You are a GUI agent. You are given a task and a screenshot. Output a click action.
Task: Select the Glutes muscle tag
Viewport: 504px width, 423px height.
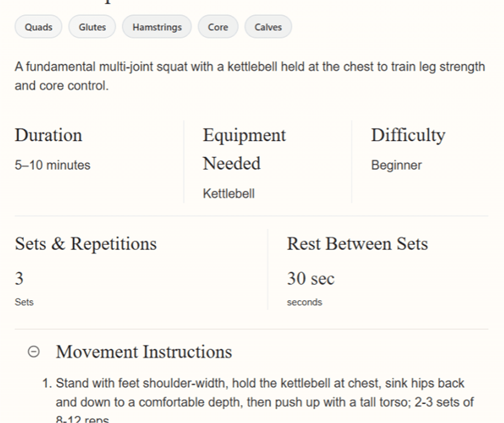pyautogui.click(x=92, y=27)
